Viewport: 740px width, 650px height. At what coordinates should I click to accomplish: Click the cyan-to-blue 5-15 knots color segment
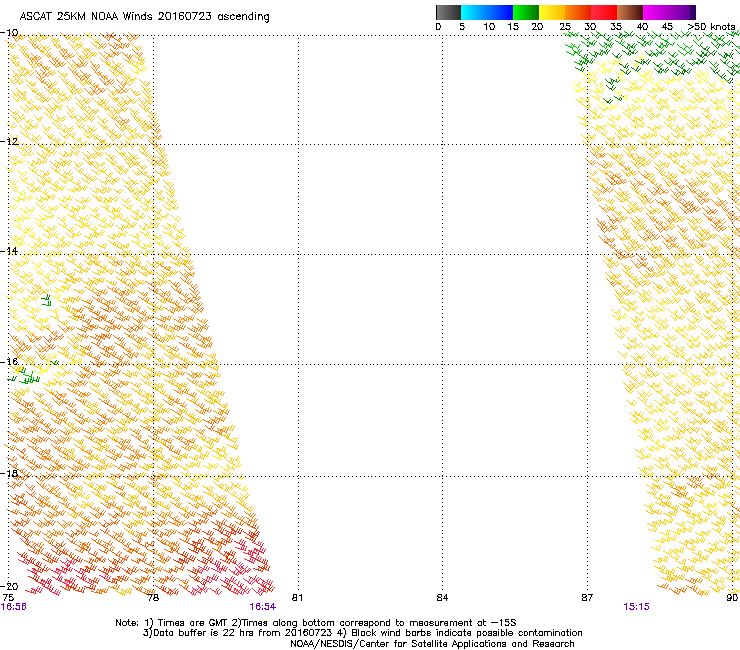pyautogui.click(x=487, y=12)
